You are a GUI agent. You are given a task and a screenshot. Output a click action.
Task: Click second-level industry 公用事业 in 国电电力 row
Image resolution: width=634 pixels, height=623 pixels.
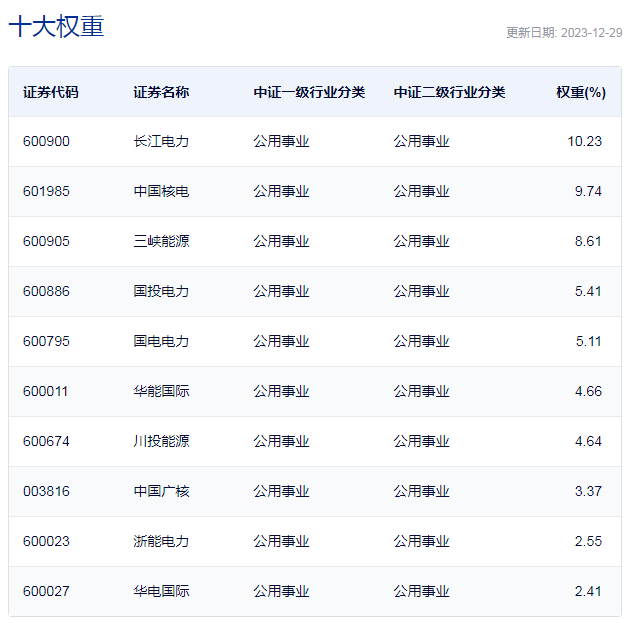422,341
